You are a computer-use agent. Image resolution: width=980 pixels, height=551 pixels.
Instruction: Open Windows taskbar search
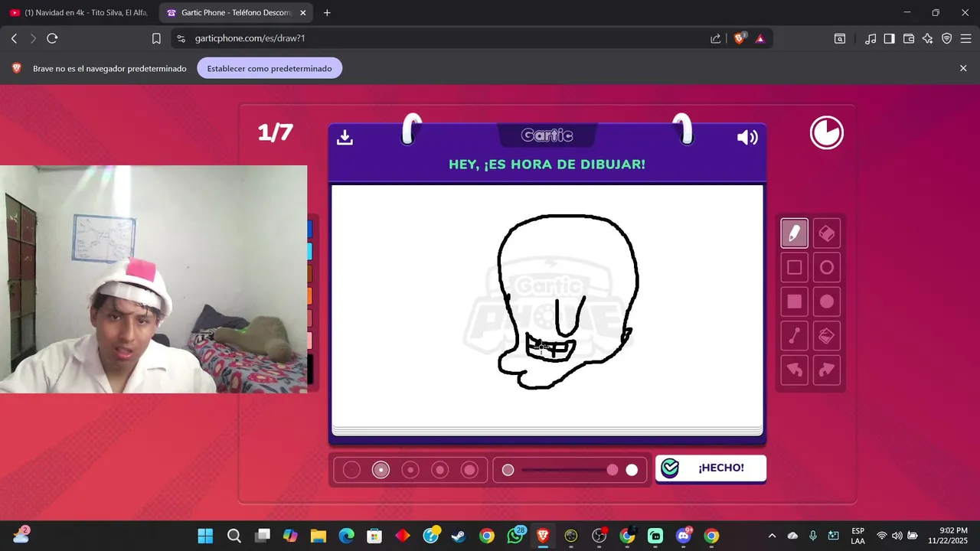[234, 536]
